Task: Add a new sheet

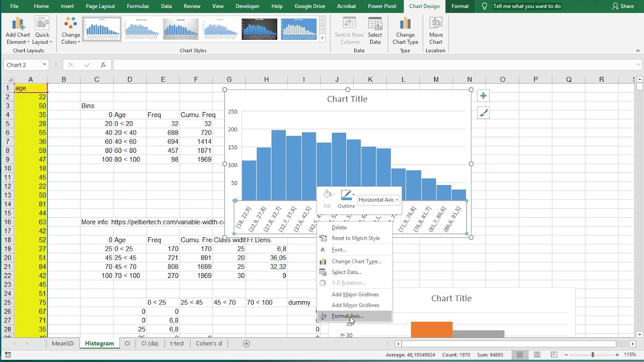Action: [x=246, y=343]
